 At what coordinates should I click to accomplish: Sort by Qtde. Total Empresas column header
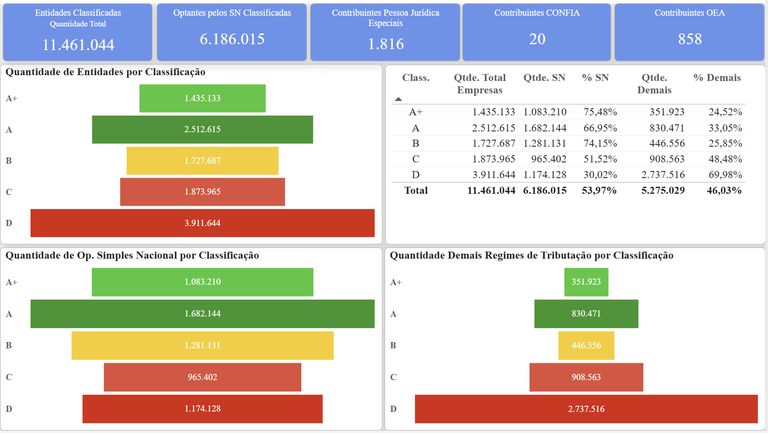[479, 83]
